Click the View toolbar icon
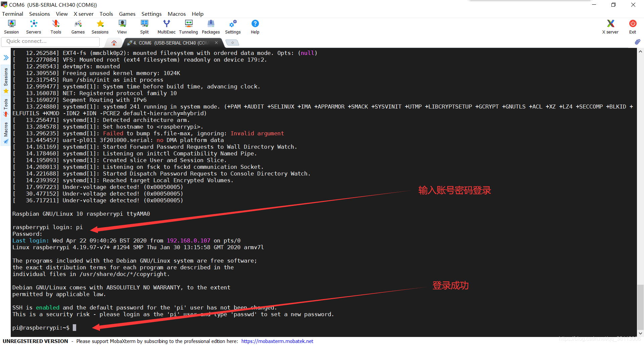The height and width of the screenshot is (345, 644). [122, 27]
